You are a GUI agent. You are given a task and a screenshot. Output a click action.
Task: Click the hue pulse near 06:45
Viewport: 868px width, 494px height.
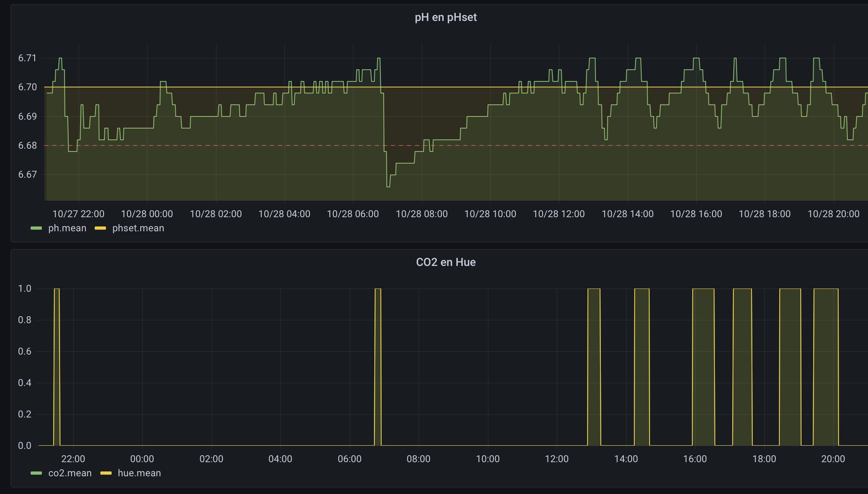[x=378, y=363]
